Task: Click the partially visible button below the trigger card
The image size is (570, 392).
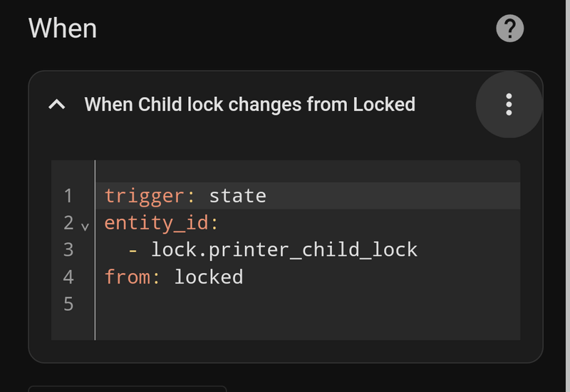Action: [127, 388]
